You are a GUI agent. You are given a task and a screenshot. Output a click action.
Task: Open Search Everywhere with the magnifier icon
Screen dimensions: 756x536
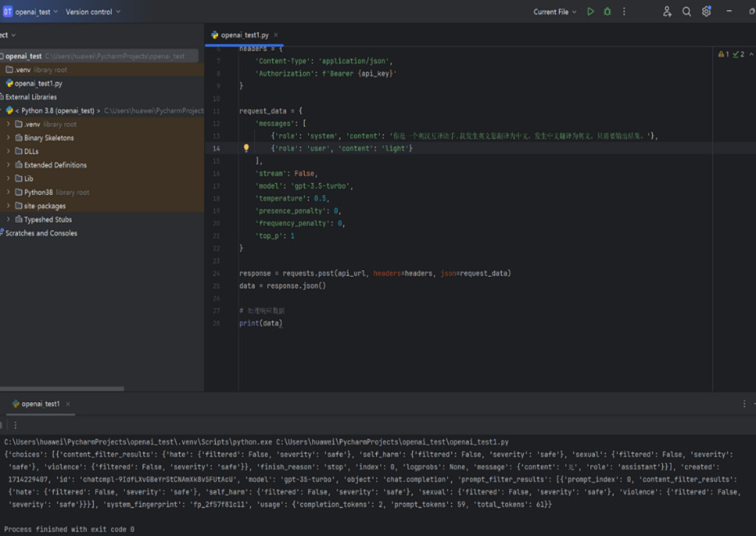point(686,12)
